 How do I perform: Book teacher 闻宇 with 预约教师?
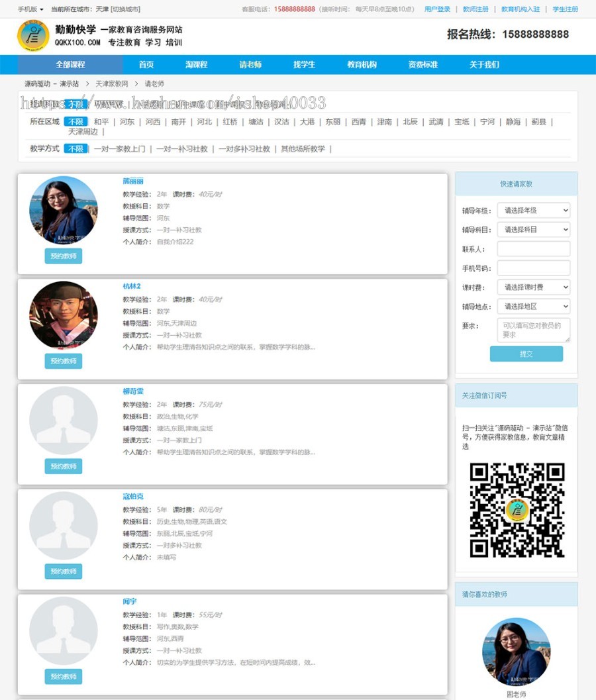click(64, 677)
